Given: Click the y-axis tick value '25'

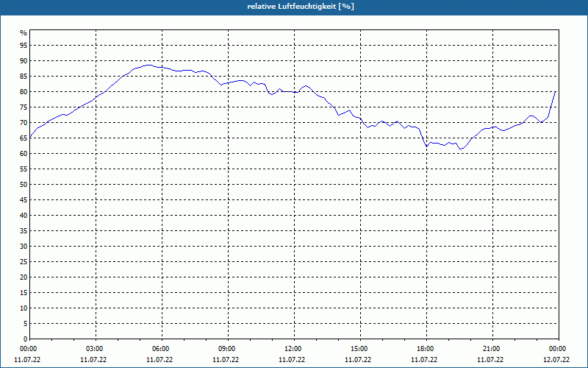Looking at the screenshot, I should click(x=24, y=262).
